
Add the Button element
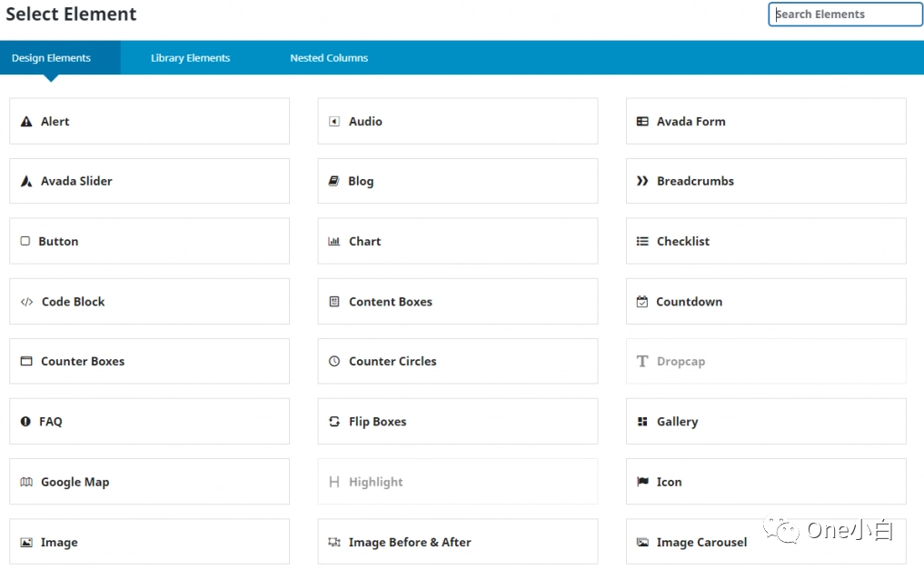point(149,241)
